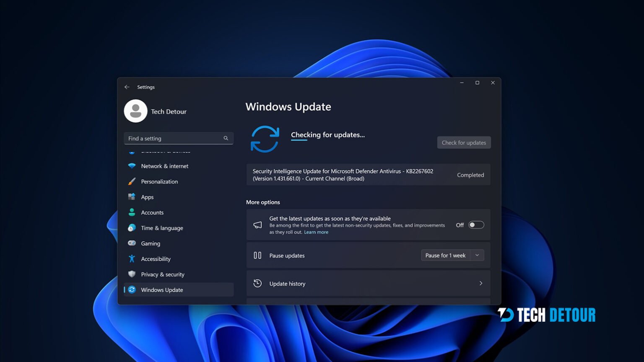Select the Accessibility icon
This screenshot has width=644, height=362.
[x=132, y=259]
